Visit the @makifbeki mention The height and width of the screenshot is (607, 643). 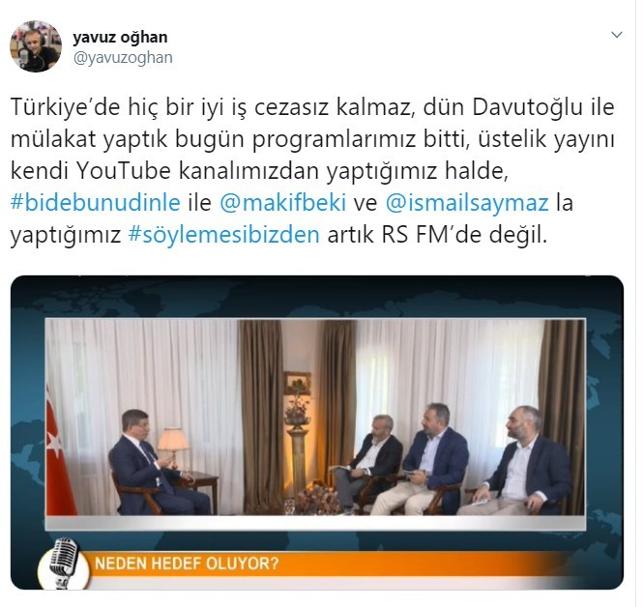283,203
